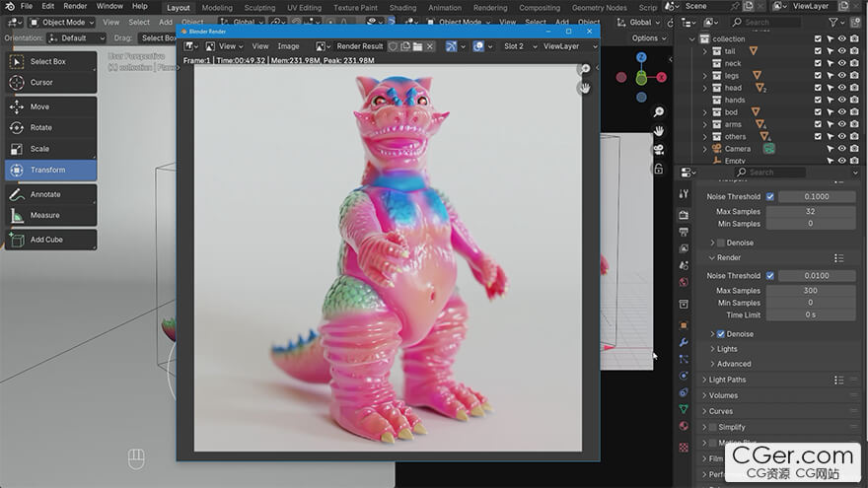Uncheck the Render Noise Threshold checkbox
This screenshot has width=868, height=488.
(770, 276)
